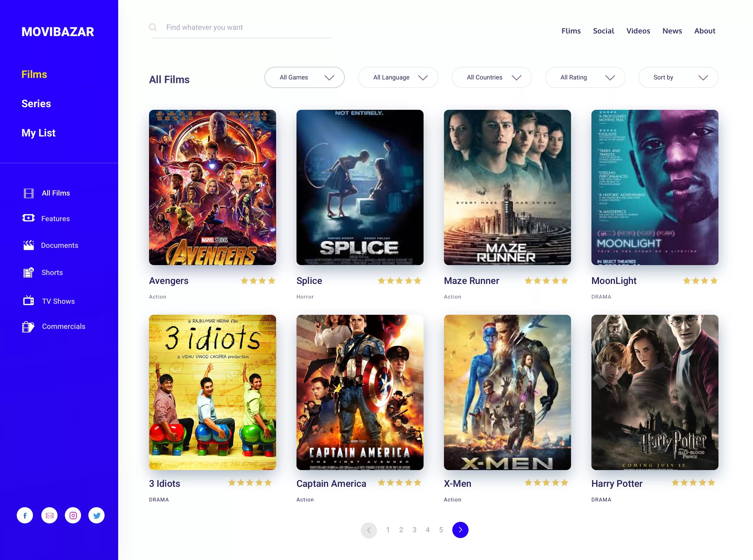Go to next page arrow button

(x=460, y=530)
